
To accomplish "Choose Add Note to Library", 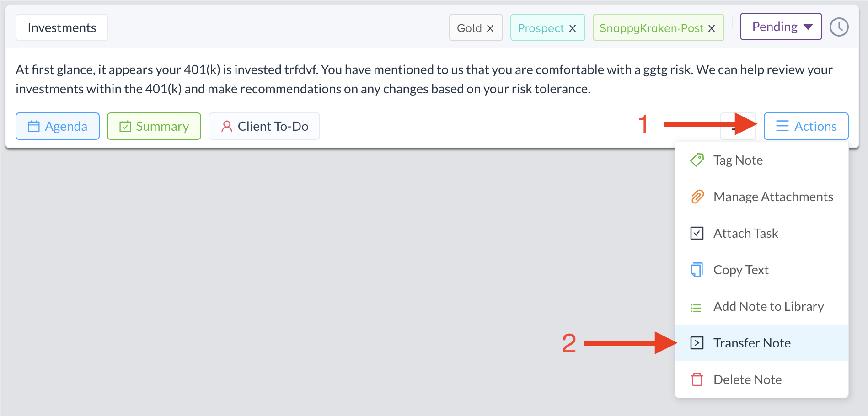I will (x=768, y=306).
